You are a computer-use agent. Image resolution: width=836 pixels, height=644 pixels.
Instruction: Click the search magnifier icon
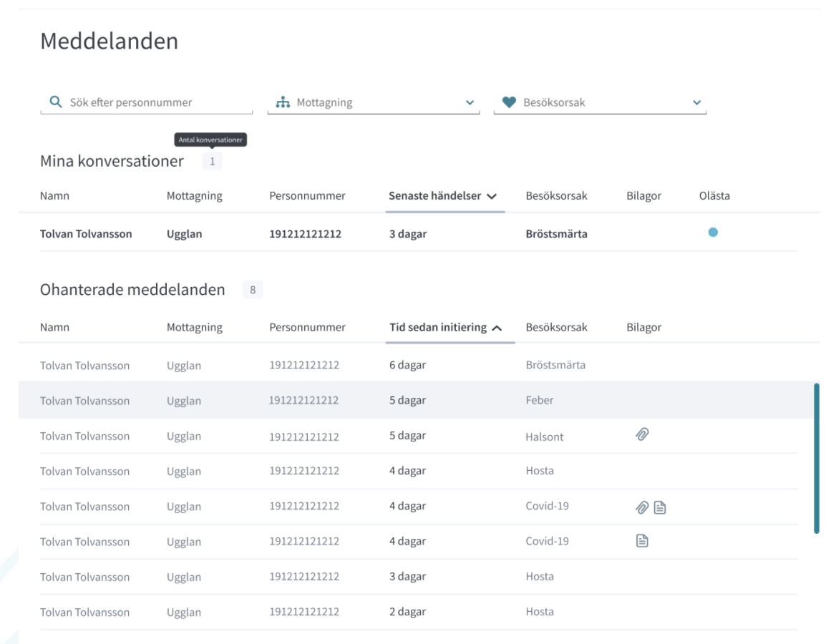[x=55, y=102]
